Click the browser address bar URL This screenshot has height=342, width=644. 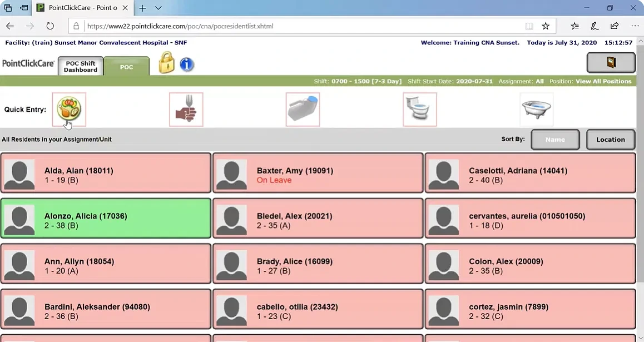[x=180, y=26]
